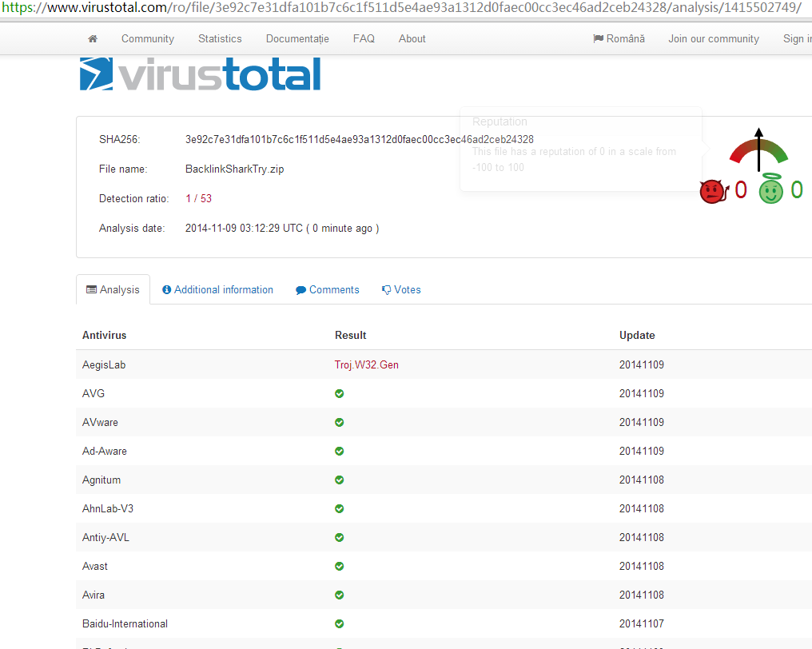Image resolution: width=812 pixels, height=649 pixels.
Task: Open the Statistics page
Action: [x=220, y=39]
